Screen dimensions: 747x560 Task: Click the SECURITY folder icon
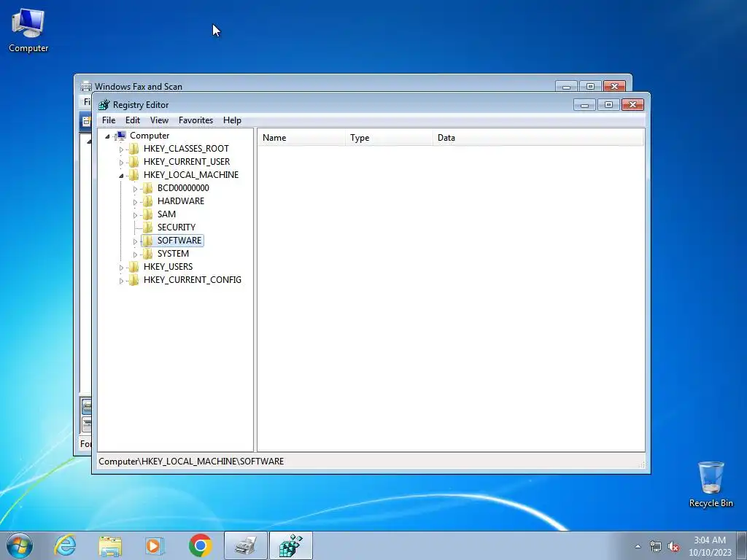(148, 227)
